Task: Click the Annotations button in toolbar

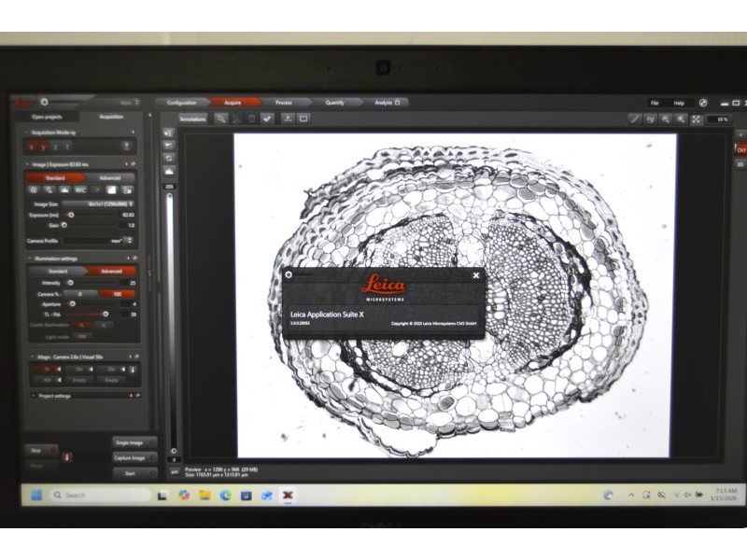Action: (x=193, y=119)
